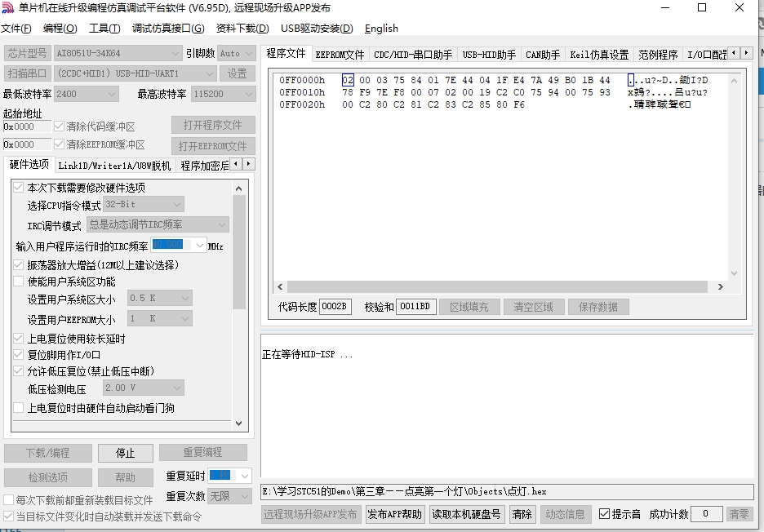Open 调试仿真接口(G) menu

(168, 29)
